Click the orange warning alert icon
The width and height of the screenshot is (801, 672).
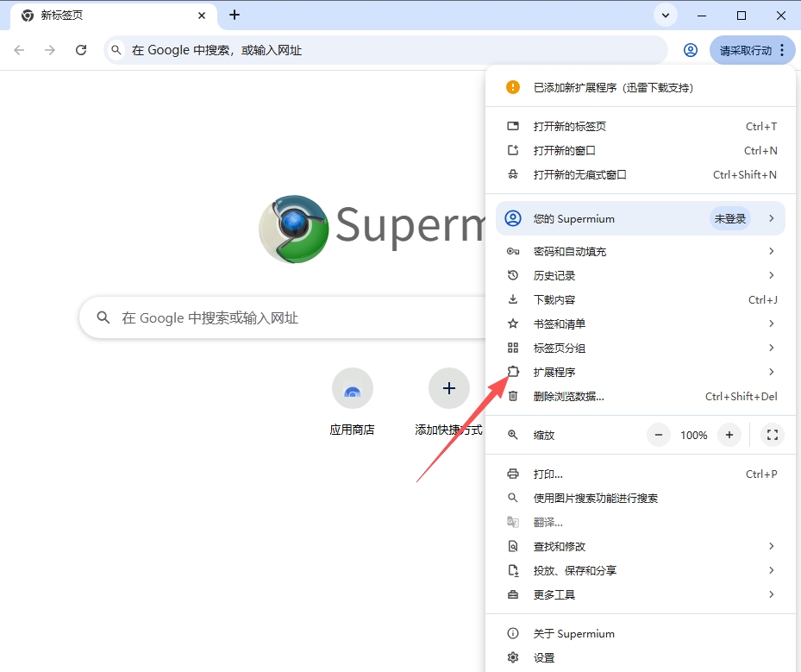pyautogui.click(x=513, y=87)
